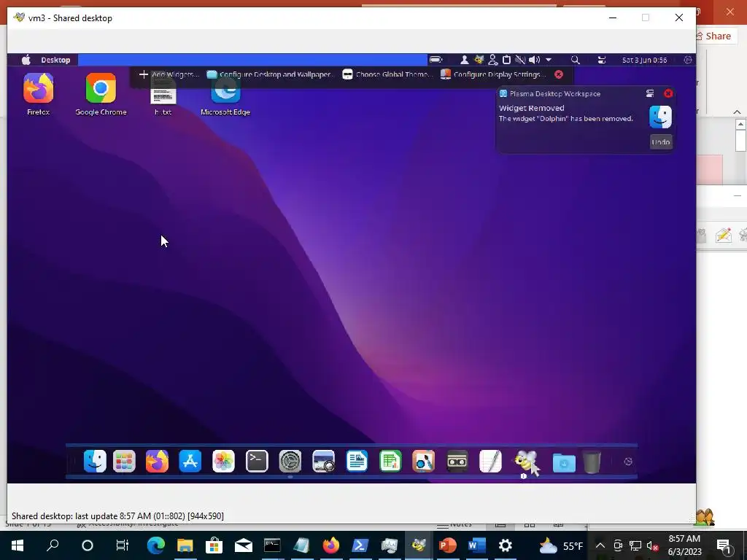Open the Launchpad grid icon in dock
Screen dimensions: 747x560
[124, 461]
